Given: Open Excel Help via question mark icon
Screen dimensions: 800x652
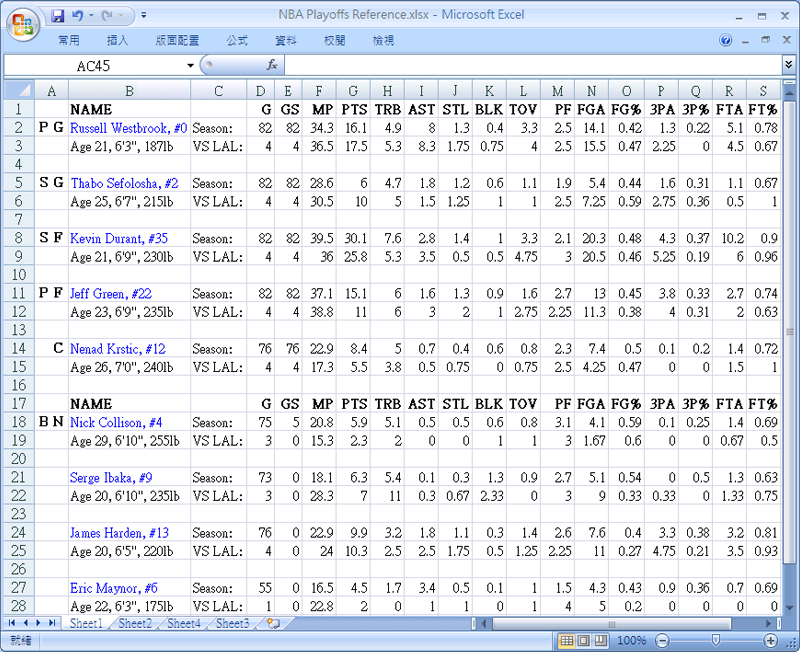Looking at the screenshot, I should 726,40.
